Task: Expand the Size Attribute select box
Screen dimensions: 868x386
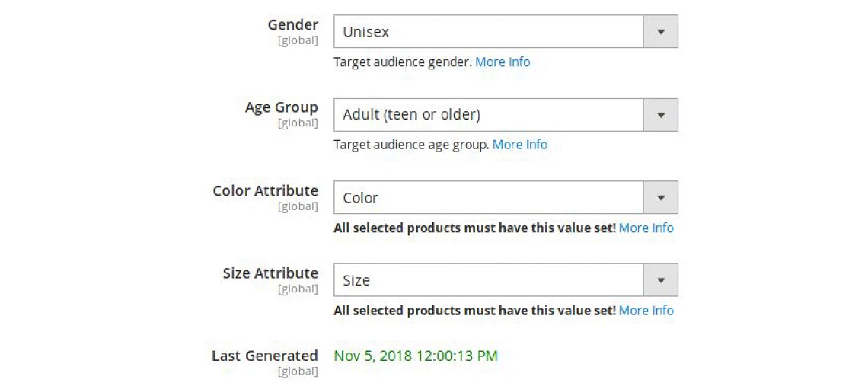Action: [x=489, y=280]
